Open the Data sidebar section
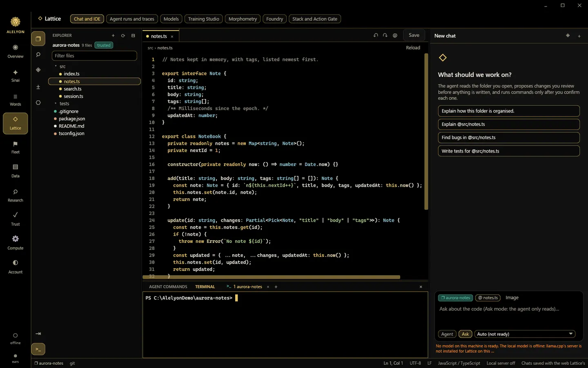 tap(15, 171)
